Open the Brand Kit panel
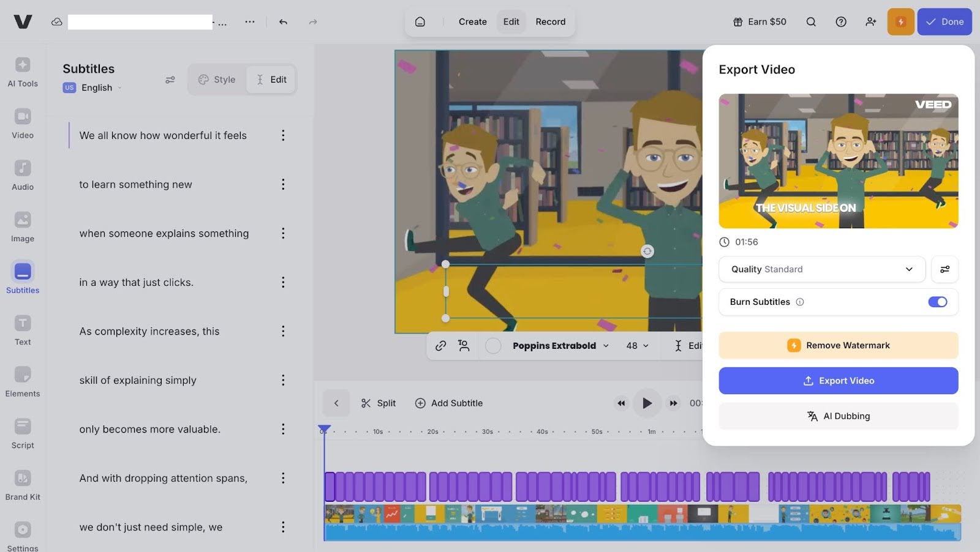The height and width of the screenshot is (552, 980). click(x=23, y=485)
